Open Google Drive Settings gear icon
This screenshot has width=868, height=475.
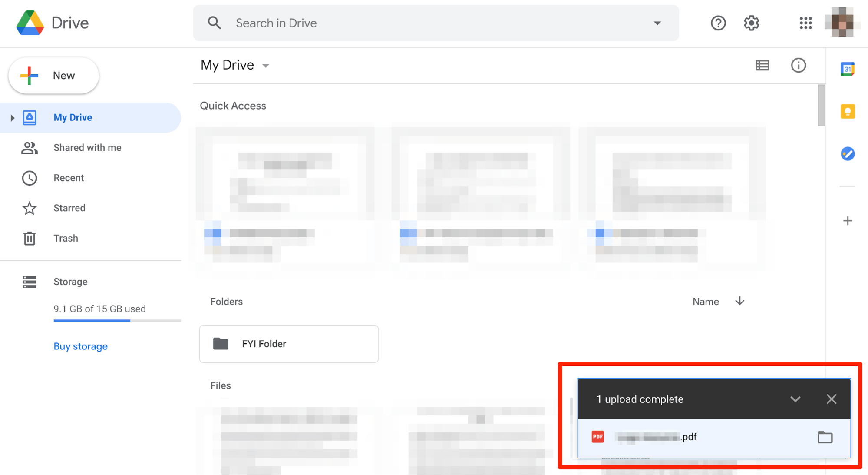750,23
